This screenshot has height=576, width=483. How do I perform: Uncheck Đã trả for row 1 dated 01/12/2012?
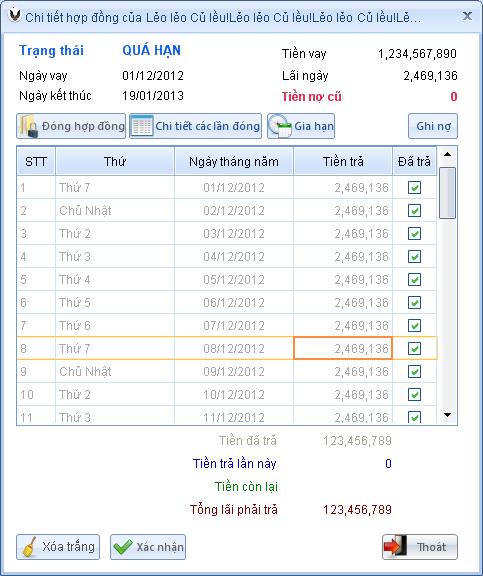[x=414, y=188]
